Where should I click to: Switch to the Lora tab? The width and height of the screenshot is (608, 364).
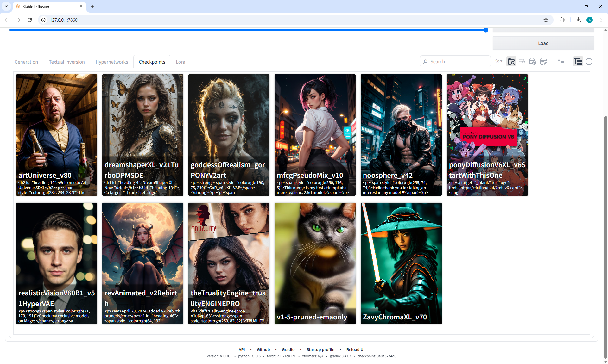pos(180,62)
